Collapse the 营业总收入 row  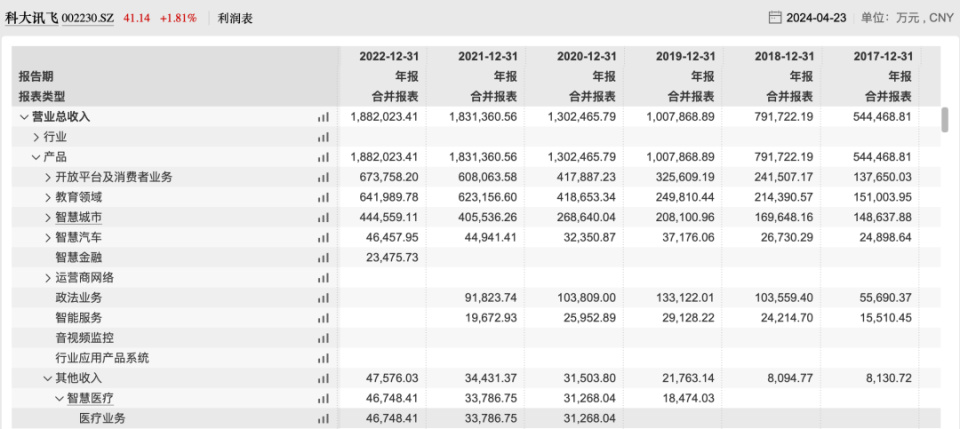(x=24, y=117)
